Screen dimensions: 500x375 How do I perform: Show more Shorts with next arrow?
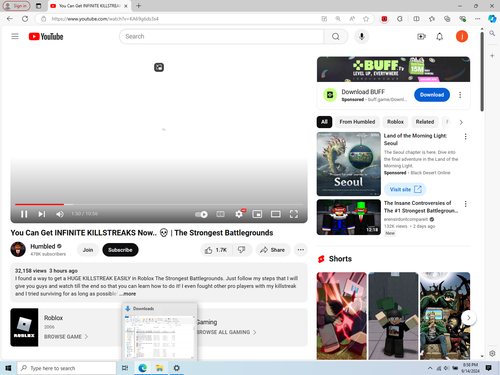(x=468, y=318)
